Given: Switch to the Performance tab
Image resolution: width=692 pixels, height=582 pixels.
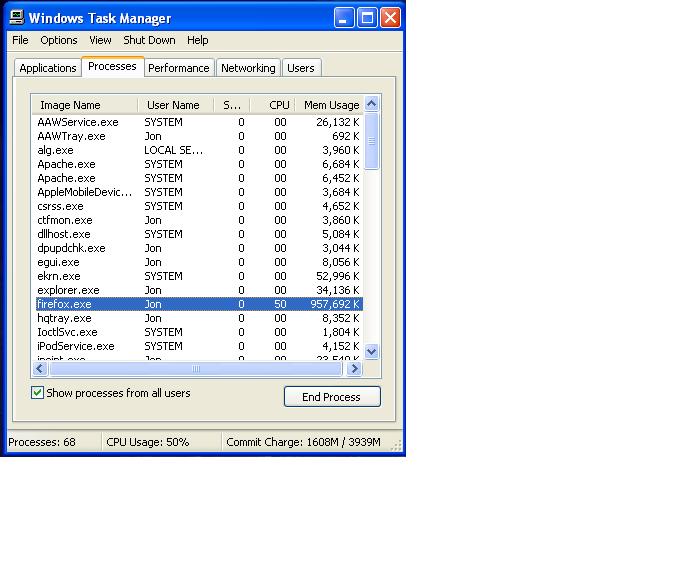Looking at the screenshot, I should tap(179, 68).
